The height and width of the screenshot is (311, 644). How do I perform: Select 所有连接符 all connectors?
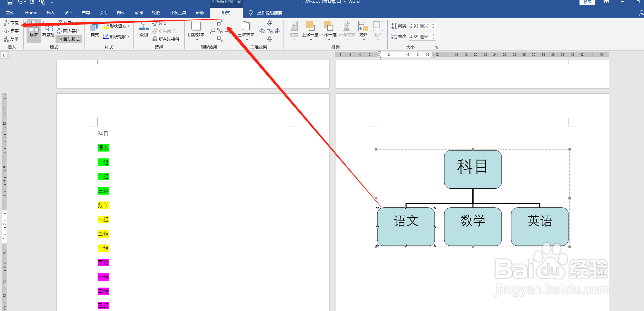click(x=166, y=39)
